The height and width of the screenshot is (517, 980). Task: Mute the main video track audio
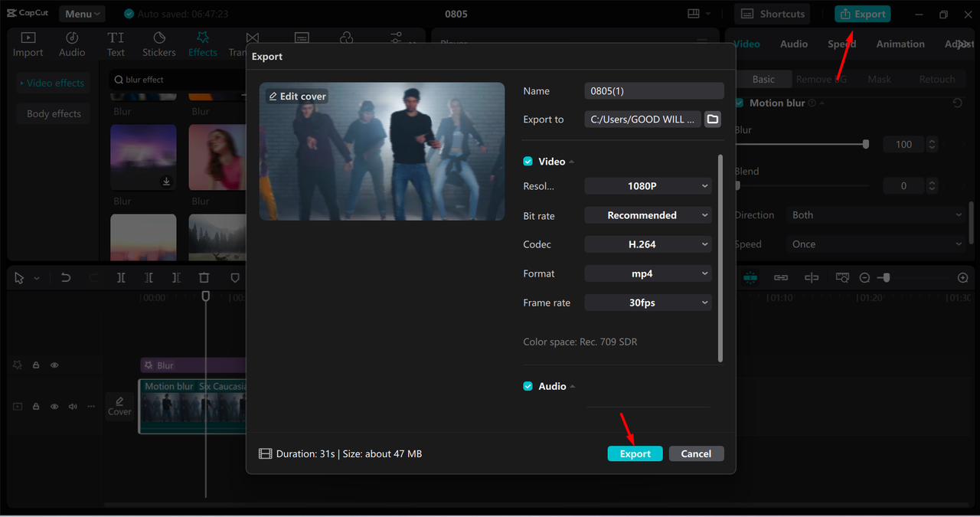pyautogui.click(x=73, y=407)
